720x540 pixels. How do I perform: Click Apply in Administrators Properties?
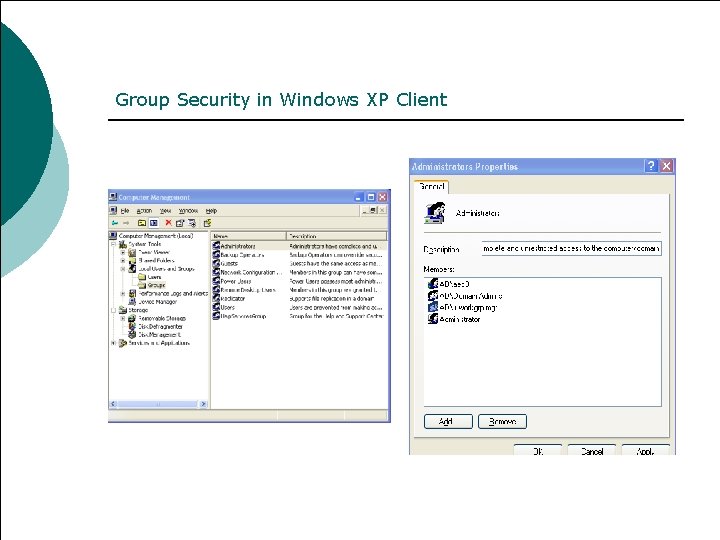646,450
